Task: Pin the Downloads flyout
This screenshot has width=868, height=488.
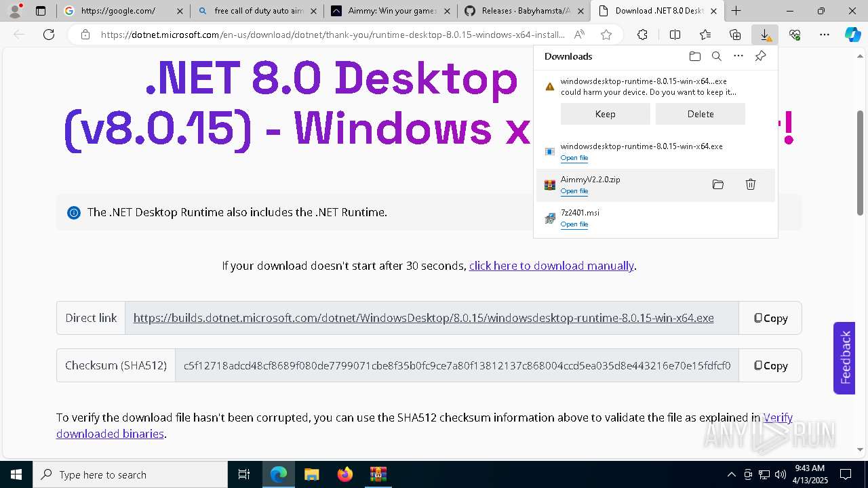Action: [760, 56]
